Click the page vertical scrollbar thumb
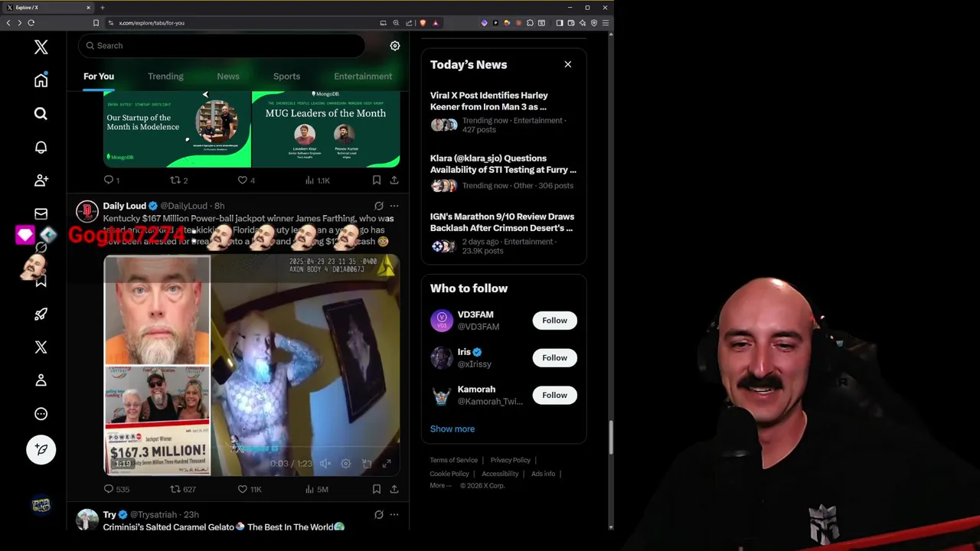The width and height of the screenshot is (980, 551). point(610,438)
